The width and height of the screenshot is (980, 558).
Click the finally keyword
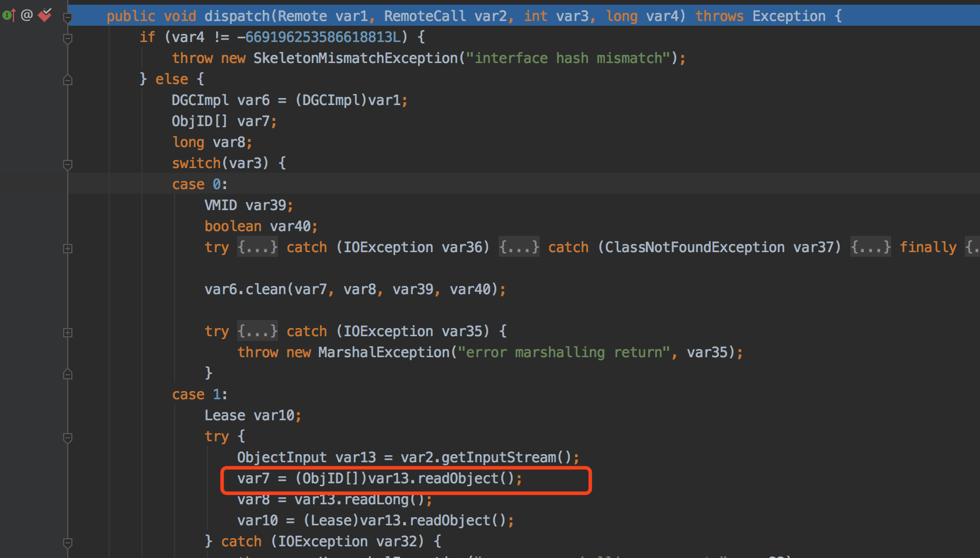[928, 247]
